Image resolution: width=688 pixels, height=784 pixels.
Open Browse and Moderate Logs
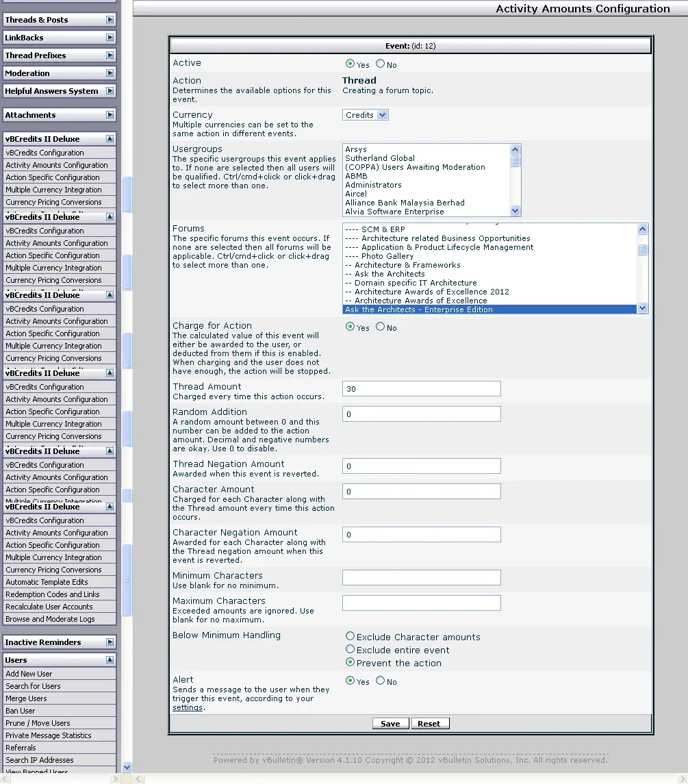(x=50, y=619)
